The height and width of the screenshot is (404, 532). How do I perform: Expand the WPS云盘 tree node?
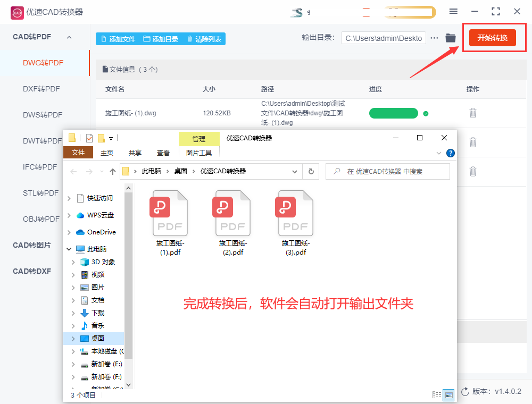coord(69,215)
